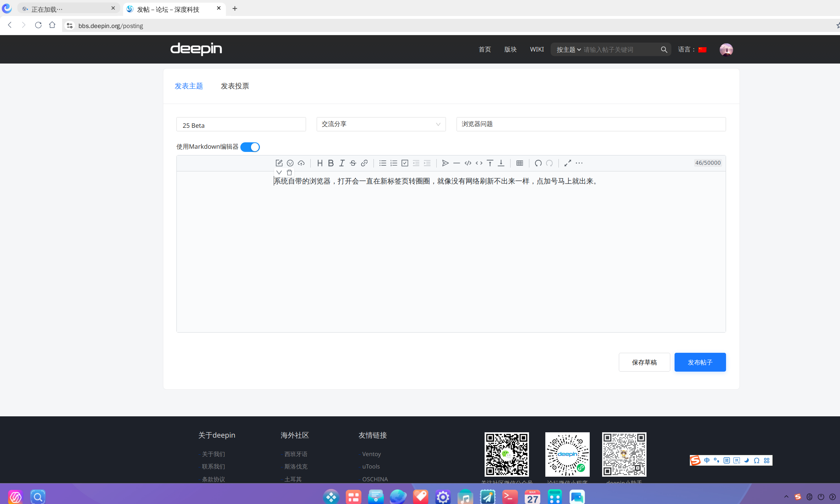Delete block using trash icon above text

289,172
